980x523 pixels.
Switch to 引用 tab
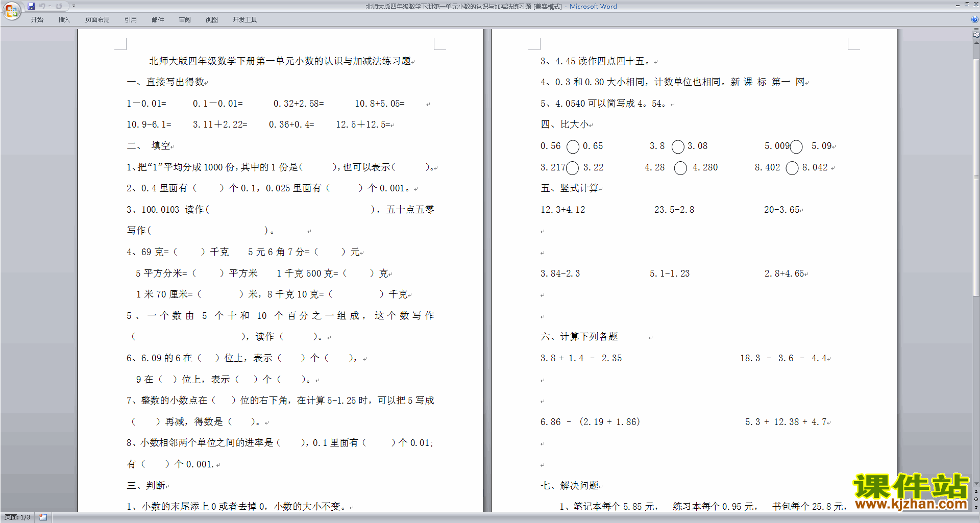130,19
